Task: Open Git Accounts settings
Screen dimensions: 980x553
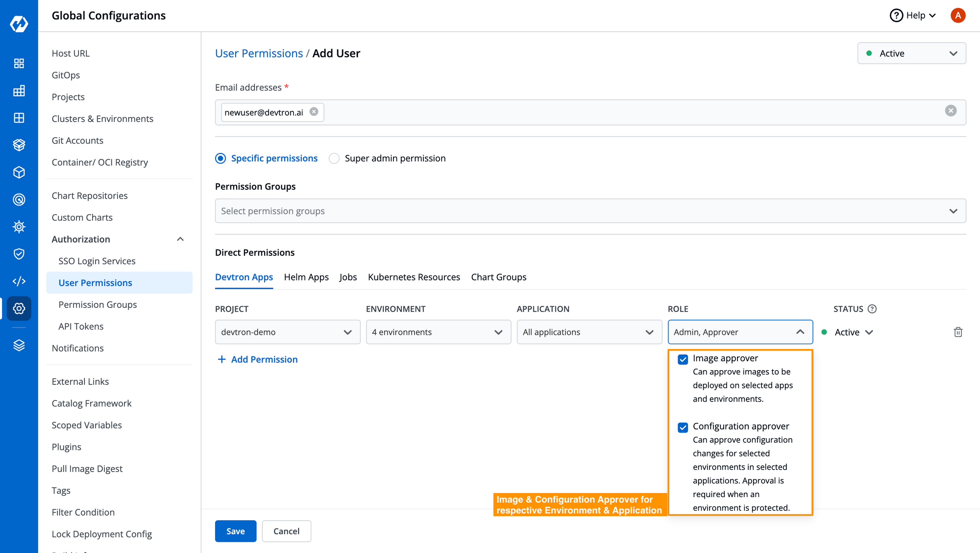Action: (x=77, y=141)
